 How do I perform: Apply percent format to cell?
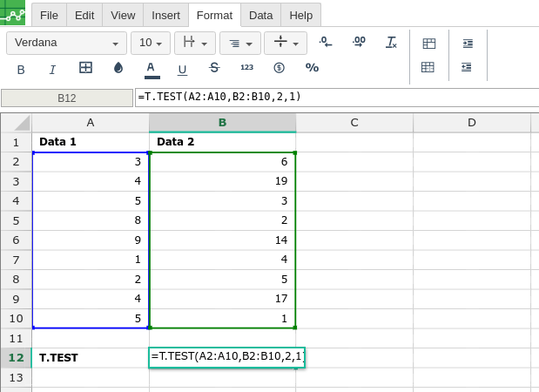312,68
